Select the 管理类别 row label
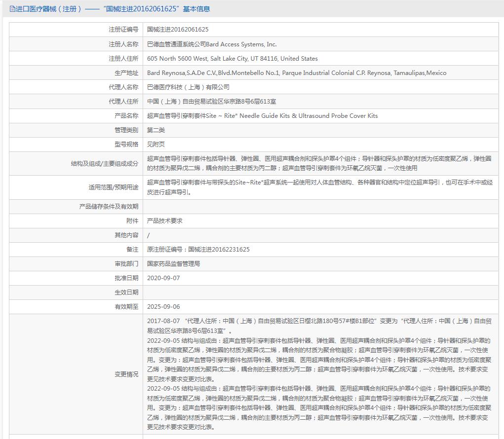504x439 pixels. click(126, 130)
